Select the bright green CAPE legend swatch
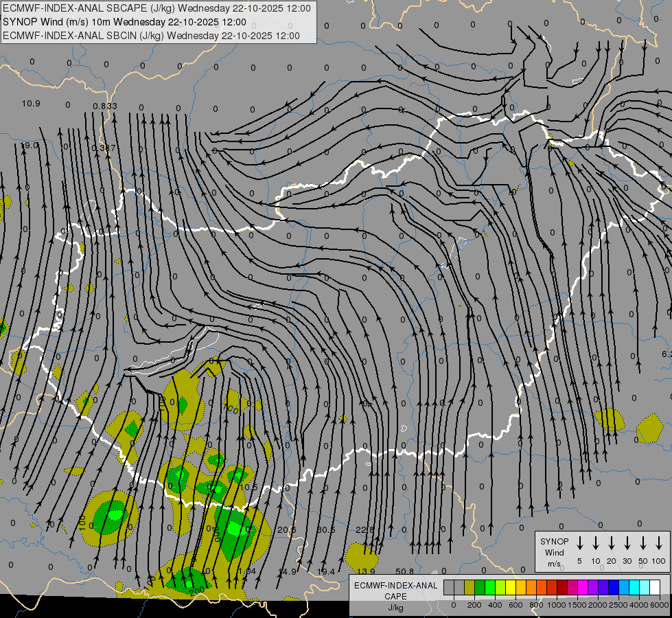Image resolution: width=672 pixels, height=618 pixels. (x=490, y=587)
